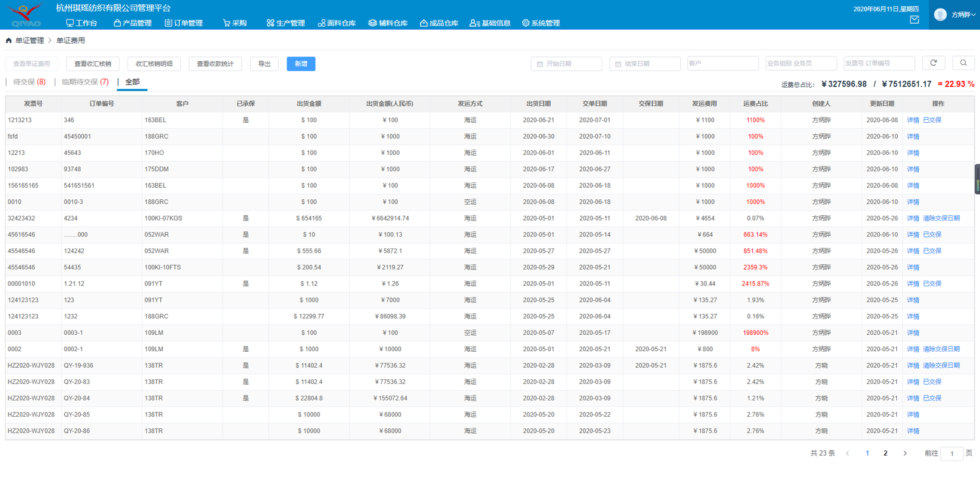The width and height of the screenshot is (980, 477).
Task: Click 已交保 for order QY-20-84
Action: 932,399
